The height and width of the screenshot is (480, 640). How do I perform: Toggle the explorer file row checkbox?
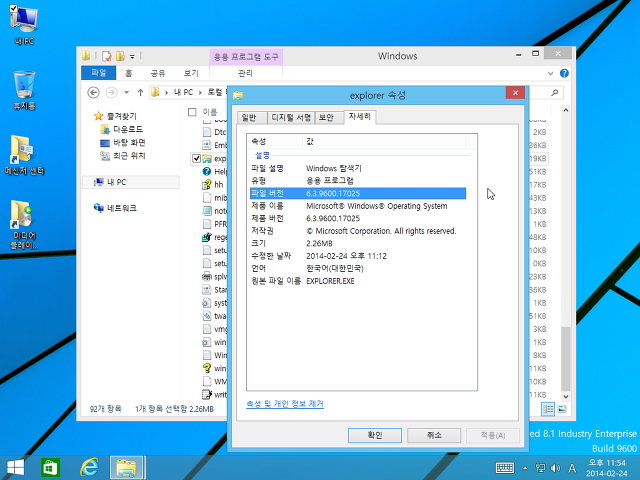coord(196,158)
